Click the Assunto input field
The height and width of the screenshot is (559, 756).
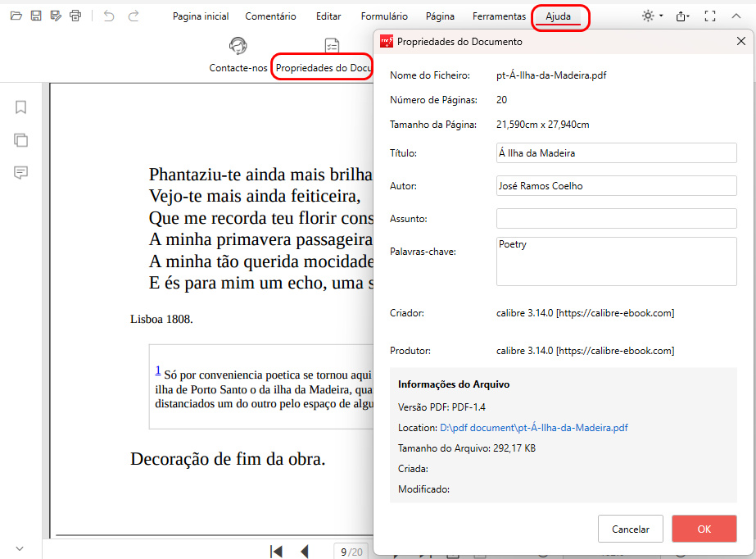click(616, 219)
